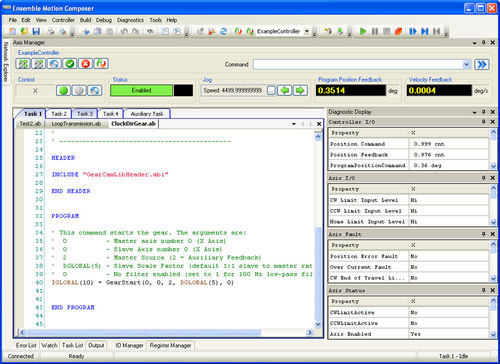Open the Controller menu
This screenshot has height=364, width=500.
(63, 20)
